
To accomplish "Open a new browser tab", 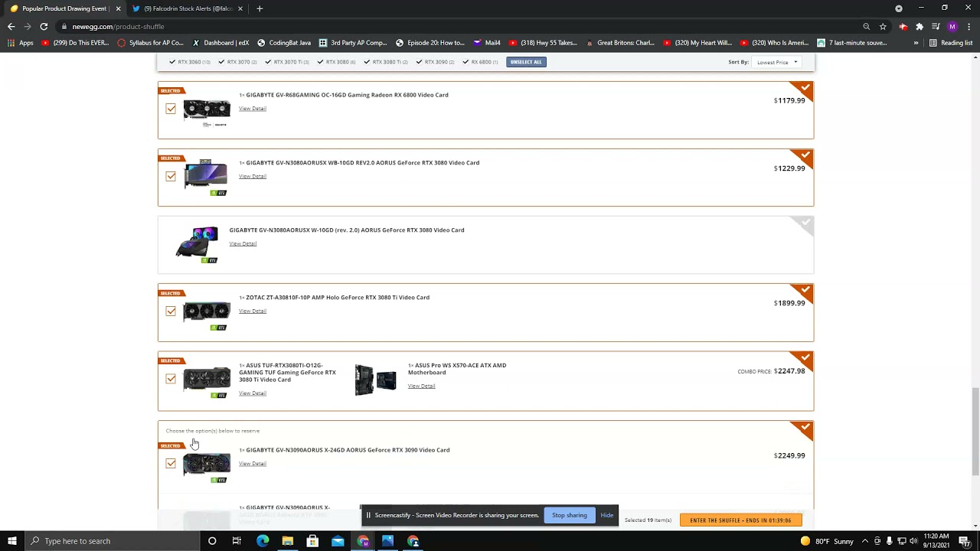I will pos(260,8).
